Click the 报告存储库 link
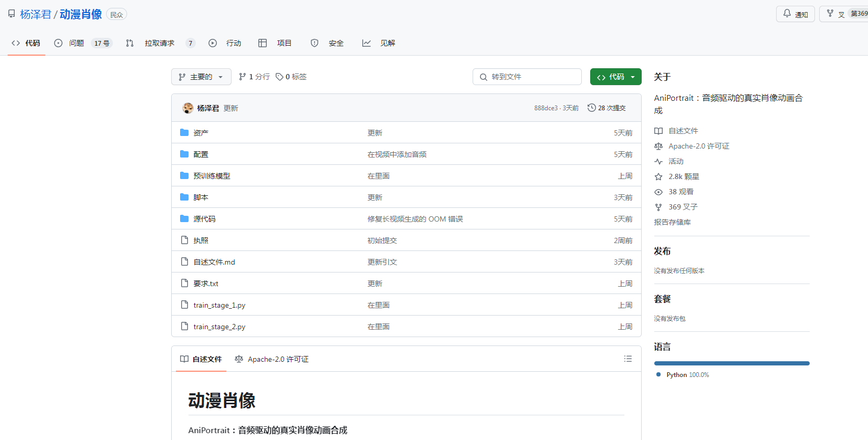 click(672, 222)
